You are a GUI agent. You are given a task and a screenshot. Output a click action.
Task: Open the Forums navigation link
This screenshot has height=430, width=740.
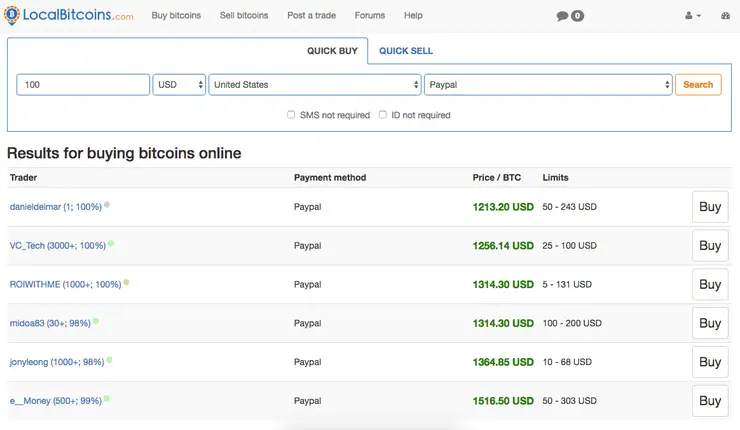click(370, 16)
